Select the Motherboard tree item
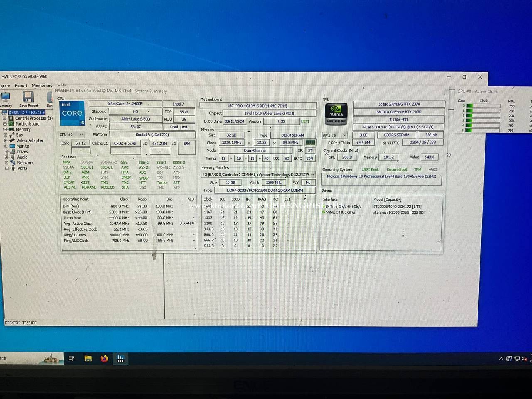The height and width of the screenshot is (399, 532). click(27, 124)
